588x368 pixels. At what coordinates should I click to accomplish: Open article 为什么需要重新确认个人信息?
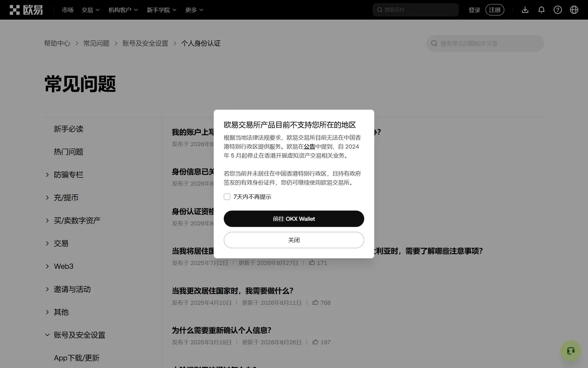click(222, 330)
